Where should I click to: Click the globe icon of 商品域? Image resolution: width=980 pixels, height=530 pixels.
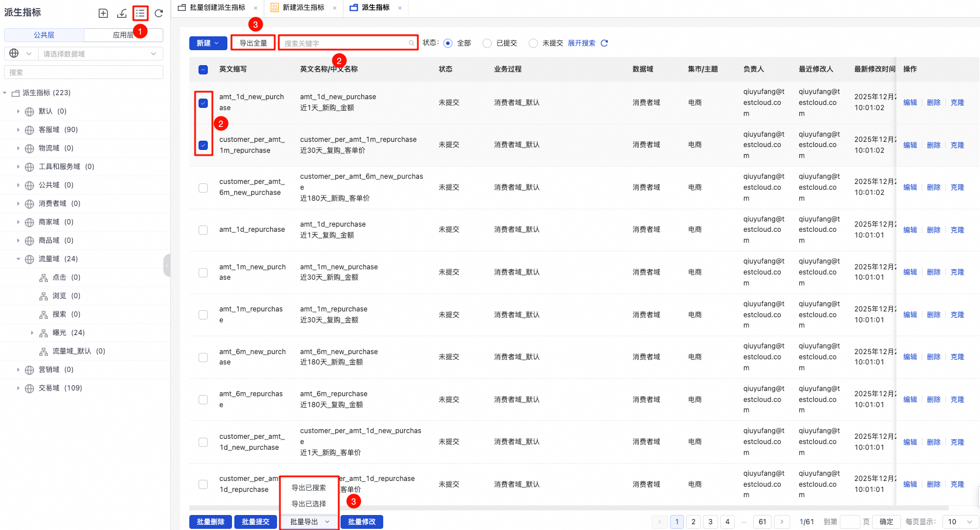(x=29, y=241)
